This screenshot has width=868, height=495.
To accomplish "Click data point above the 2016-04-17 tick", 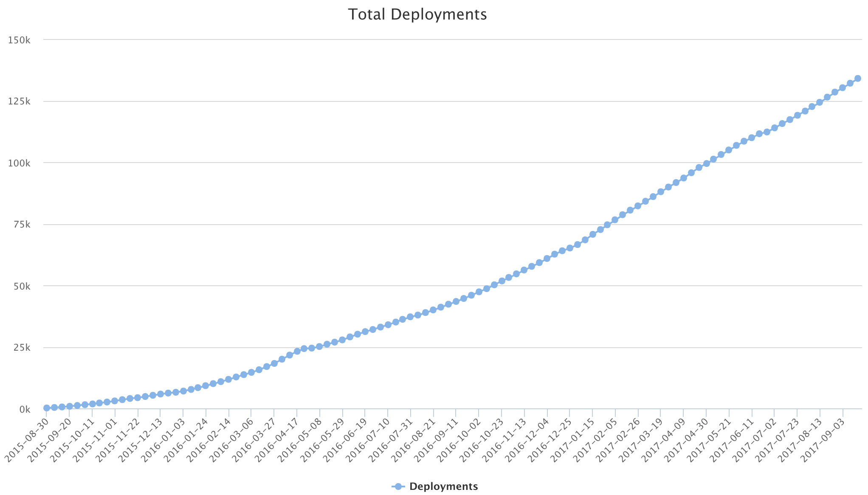I will 297,351.
